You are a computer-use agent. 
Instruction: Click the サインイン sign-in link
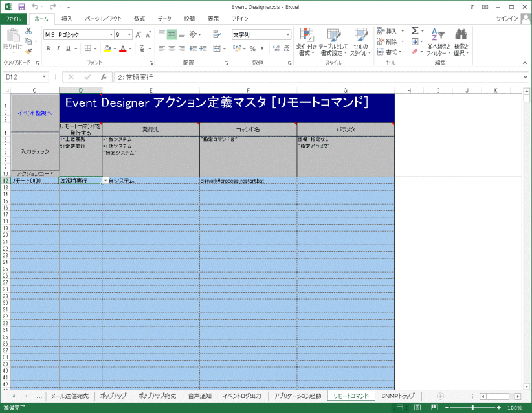coord(507,18)
